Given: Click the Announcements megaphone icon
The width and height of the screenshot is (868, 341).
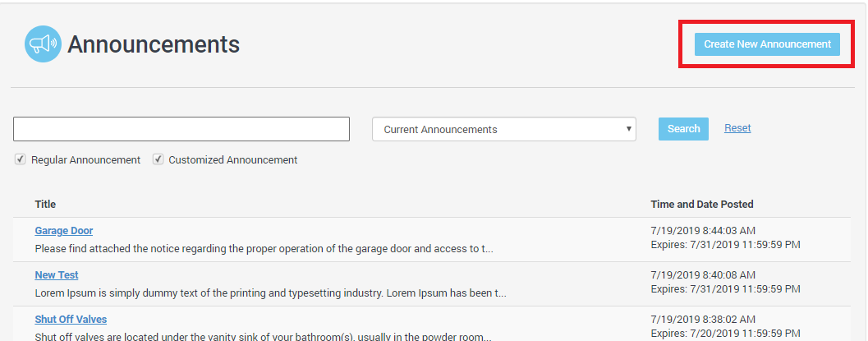Looking at the screenshot, I should point(43,44).
